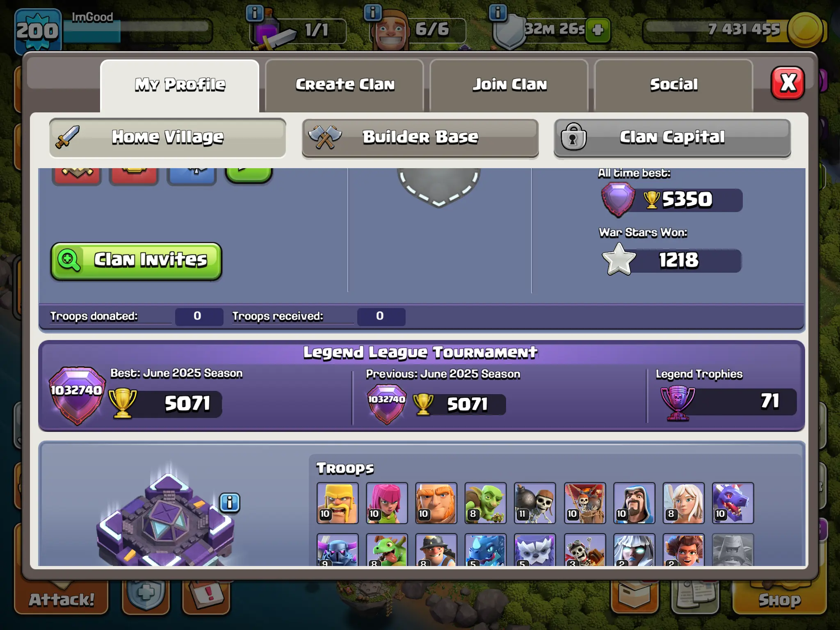This screenshot has width=840, height=630.
Task: Select the Builder Base profile view
Action: coord(420,138)
